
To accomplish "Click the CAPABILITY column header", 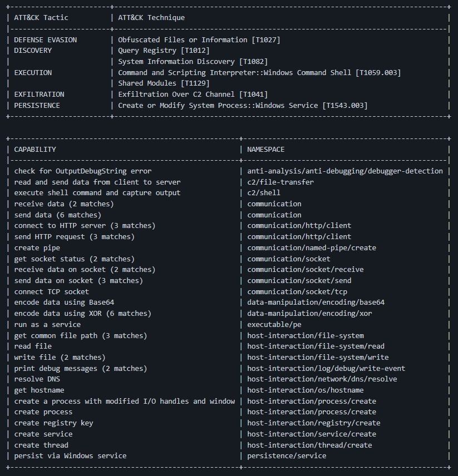I will pos(35,150).
